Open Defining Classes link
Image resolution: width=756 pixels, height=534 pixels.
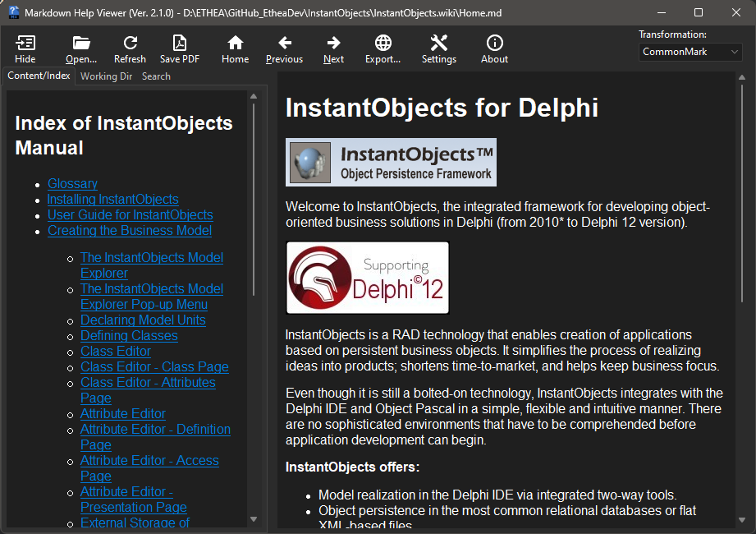pos(129,336)
